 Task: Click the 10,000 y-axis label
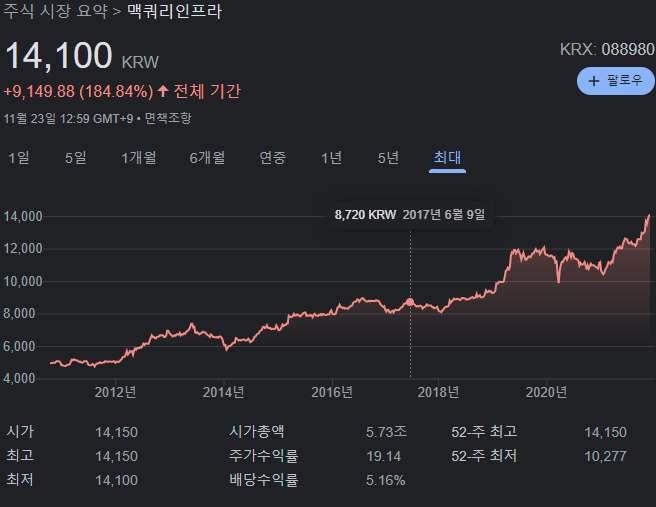point(23,282)
